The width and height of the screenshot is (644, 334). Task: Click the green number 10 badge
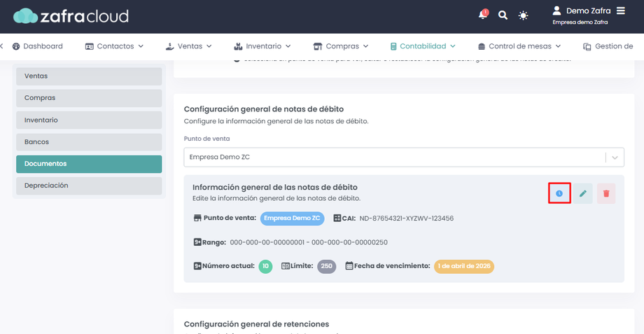(x=265, y=266)
